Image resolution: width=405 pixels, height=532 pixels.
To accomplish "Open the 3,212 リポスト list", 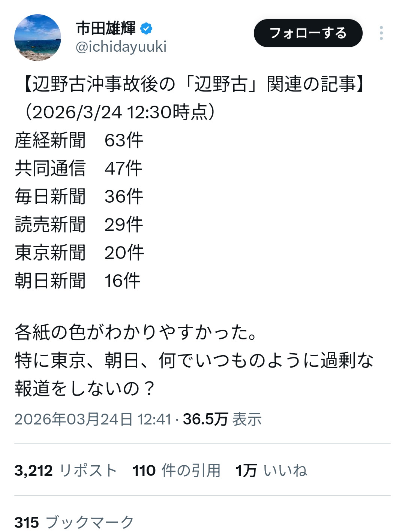I will coord(66,471).
